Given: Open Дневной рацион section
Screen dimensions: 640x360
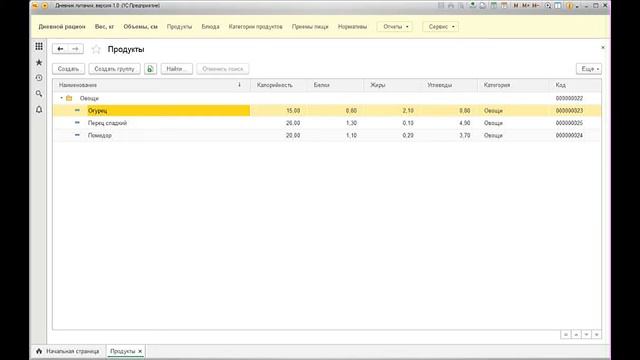Looking at the screenshot, I should click(x=62, y=27).
